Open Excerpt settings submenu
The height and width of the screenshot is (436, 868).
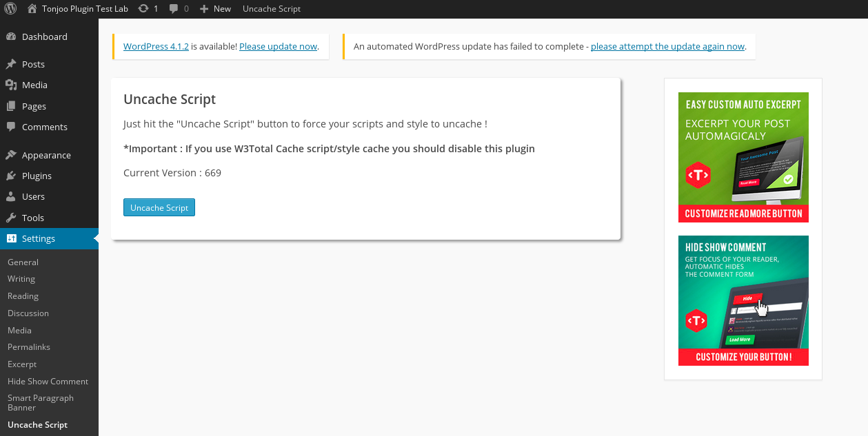coord(22,364)
